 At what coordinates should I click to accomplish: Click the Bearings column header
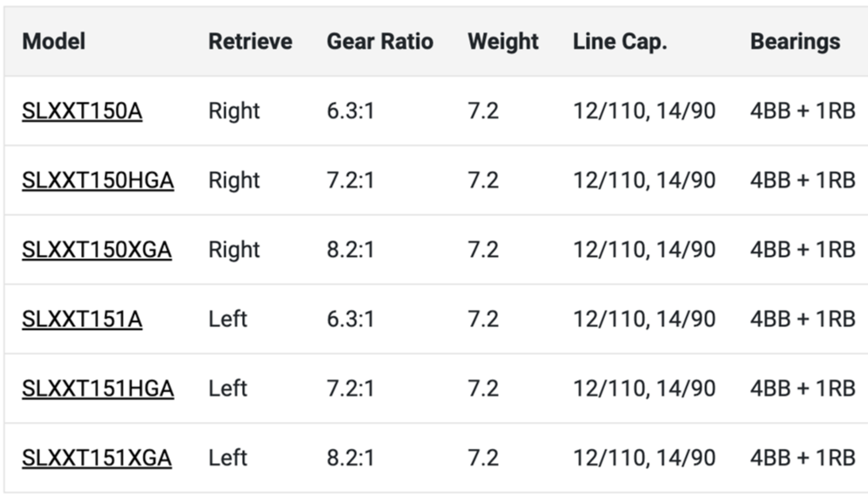coord(795,42)
